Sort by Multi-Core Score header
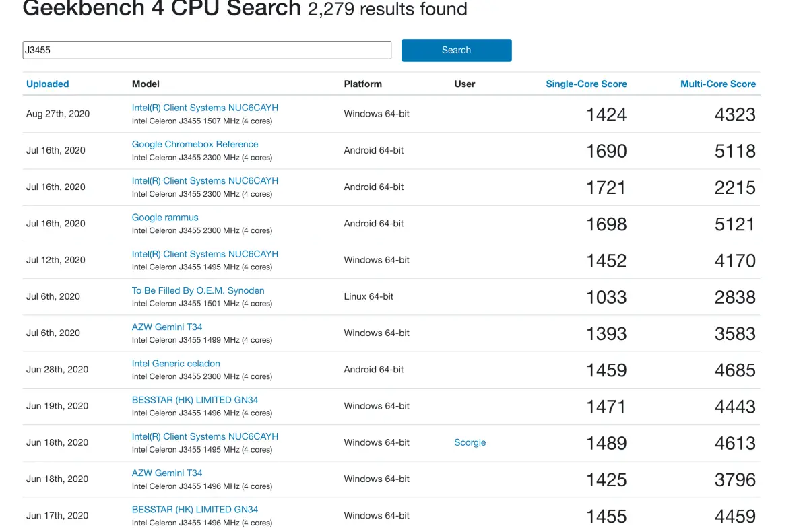The width and height of the screenshot is (803, 532). click(717, 84)
